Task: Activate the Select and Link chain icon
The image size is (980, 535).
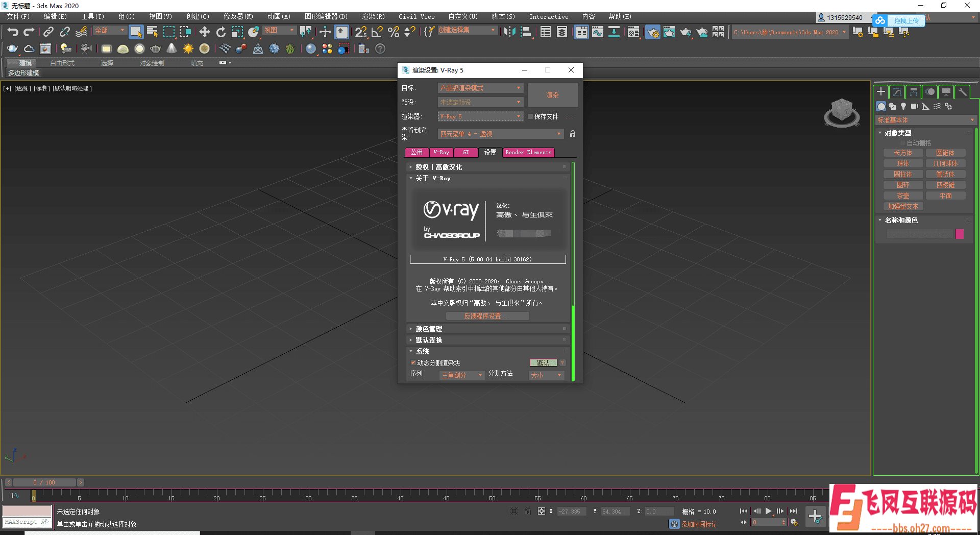Action: point(48,32)
